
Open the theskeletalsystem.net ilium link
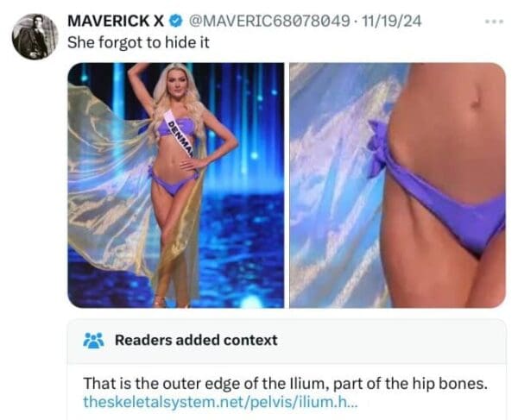(220, 402)
